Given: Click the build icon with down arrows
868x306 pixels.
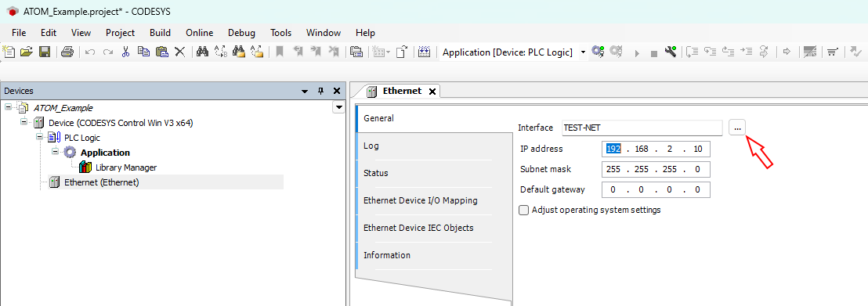Looking at the screenshot, I should 424,52.
